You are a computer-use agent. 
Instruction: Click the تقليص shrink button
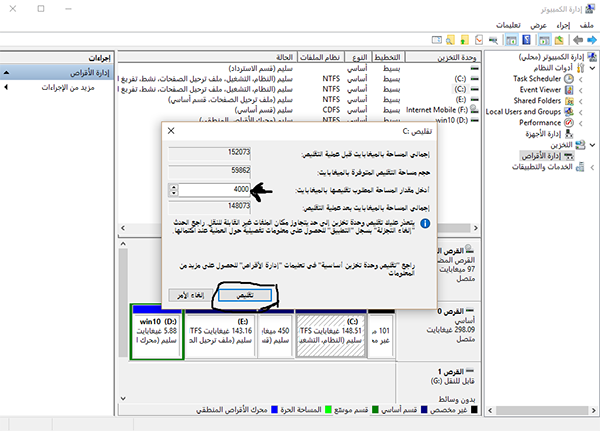pos(243,297)
